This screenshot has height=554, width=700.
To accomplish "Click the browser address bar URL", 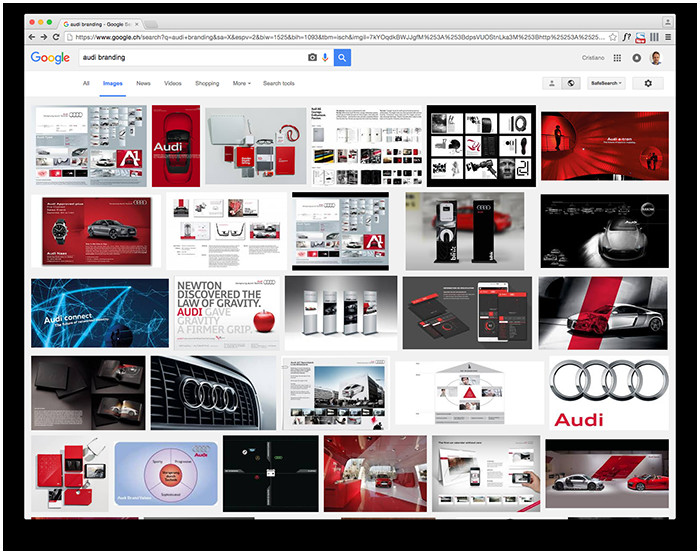I will tap(339, 37).
